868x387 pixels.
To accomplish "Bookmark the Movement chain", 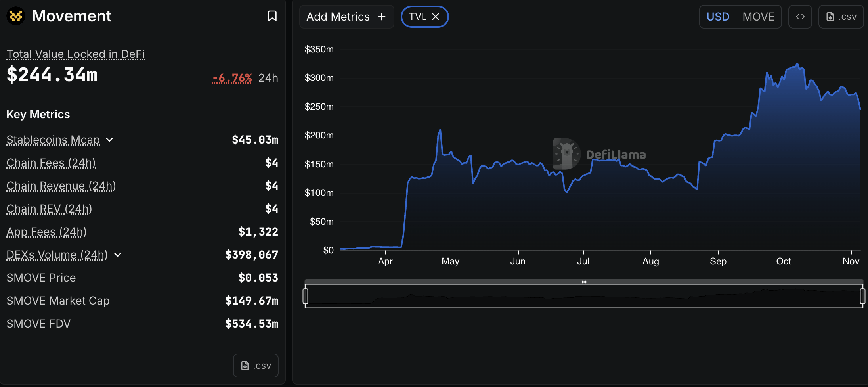I will (x=272, y=16).
